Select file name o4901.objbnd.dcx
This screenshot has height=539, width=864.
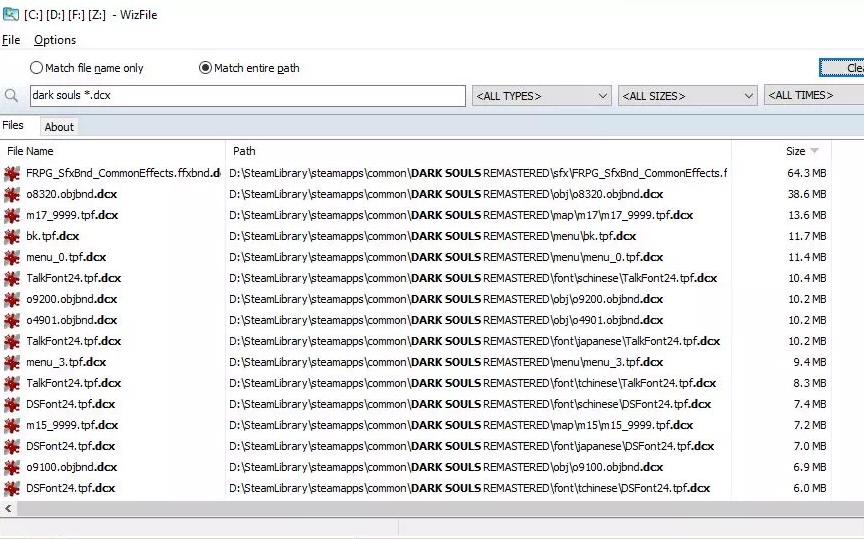click(72, 320)
